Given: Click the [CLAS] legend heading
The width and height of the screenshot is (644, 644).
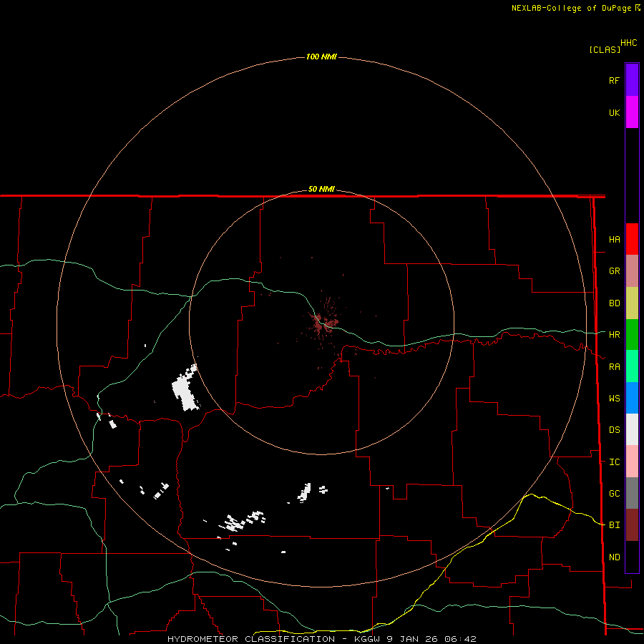Looking at the screenshot, I should click(x=605, y=49).
